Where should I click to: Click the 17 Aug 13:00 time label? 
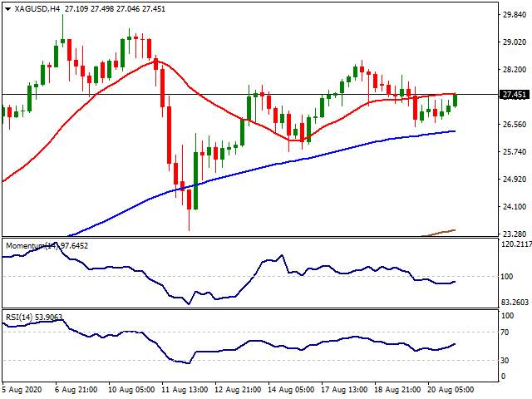click(345, 390)
